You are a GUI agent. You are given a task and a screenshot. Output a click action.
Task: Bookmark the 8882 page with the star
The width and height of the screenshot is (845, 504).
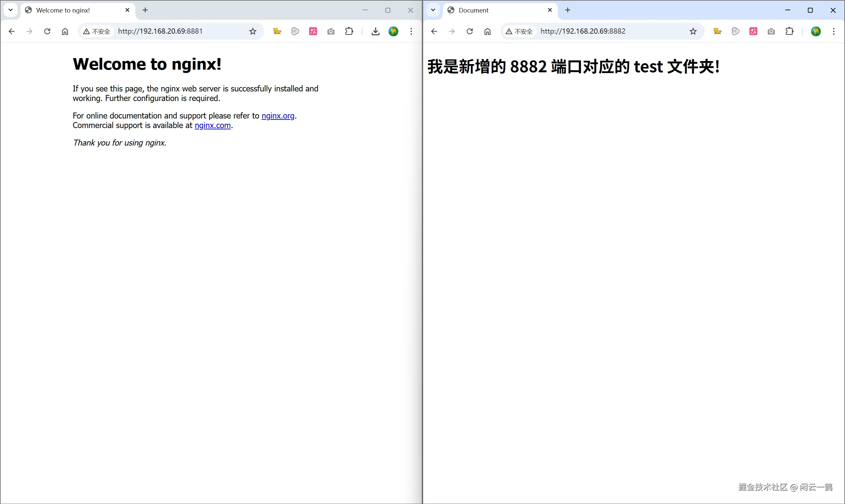[693, 31]
